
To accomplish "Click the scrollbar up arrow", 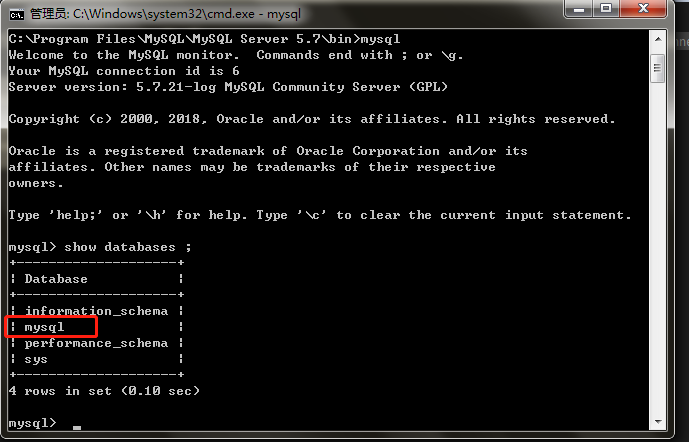I will (658, 39).
